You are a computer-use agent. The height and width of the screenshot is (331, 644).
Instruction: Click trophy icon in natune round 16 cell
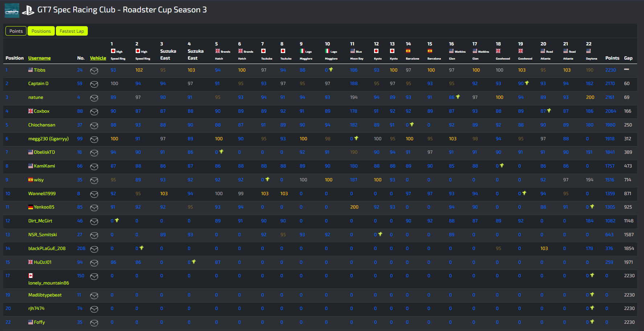click(x=458, y=97)
